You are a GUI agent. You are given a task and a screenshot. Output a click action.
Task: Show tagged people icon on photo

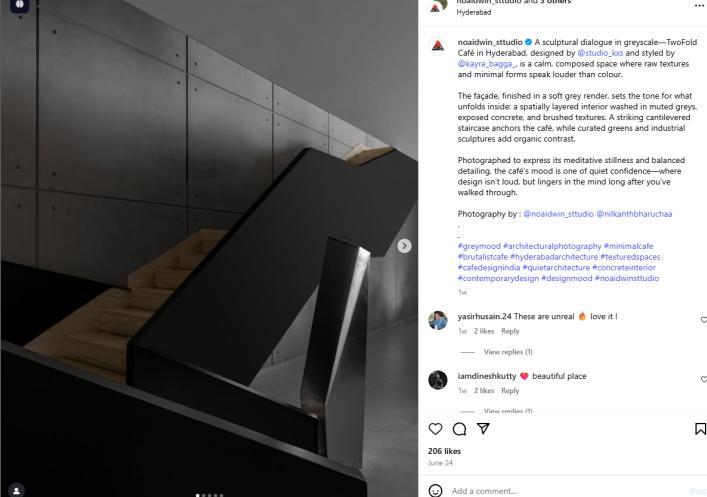(x=16, y=490)
